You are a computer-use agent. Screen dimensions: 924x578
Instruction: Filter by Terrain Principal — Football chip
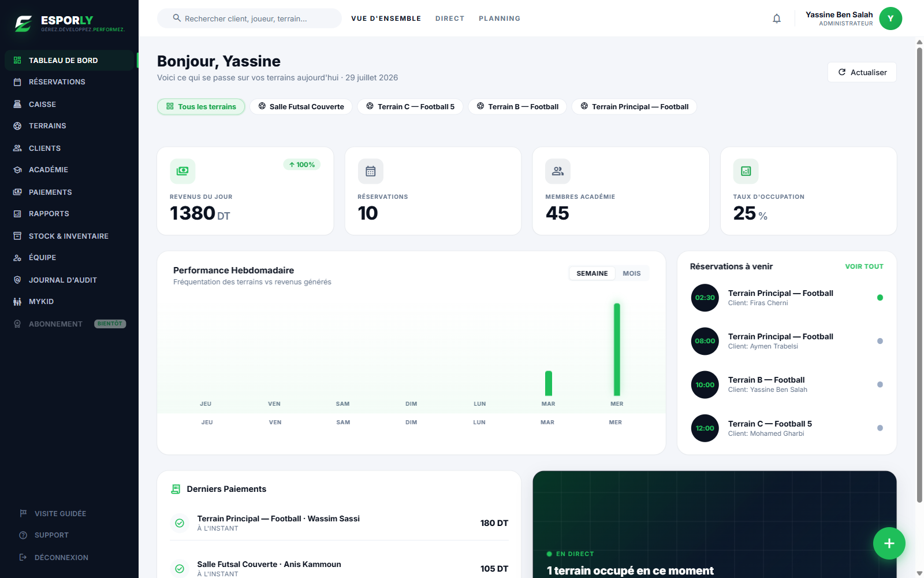tap(634, 106)
